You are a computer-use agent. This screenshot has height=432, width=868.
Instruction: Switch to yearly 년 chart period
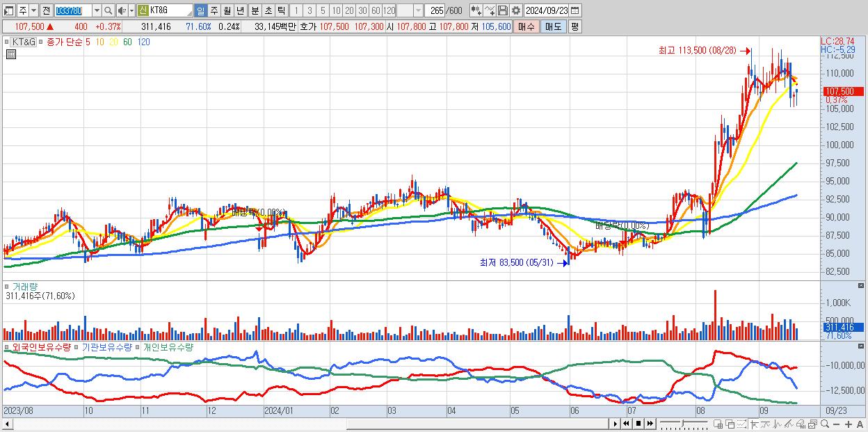pos(240,10)
